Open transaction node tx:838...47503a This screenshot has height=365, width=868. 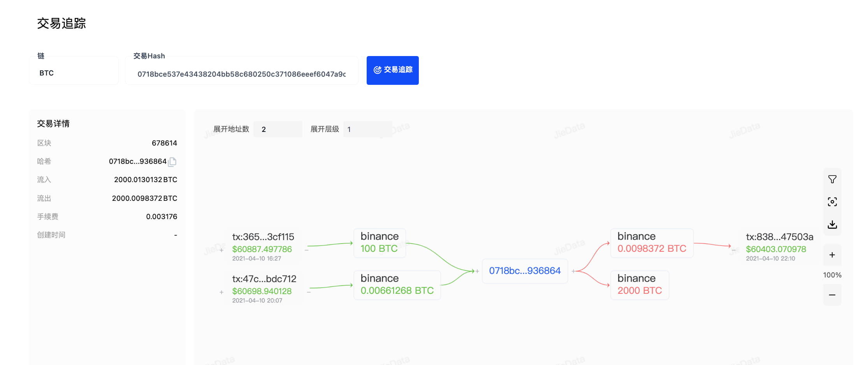(780, 237)
